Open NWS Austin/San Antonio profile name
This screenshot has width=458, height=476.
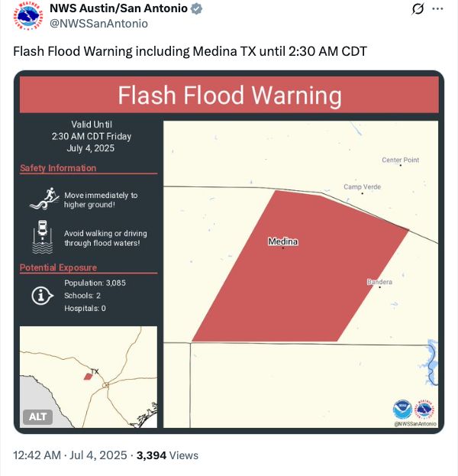118,8
